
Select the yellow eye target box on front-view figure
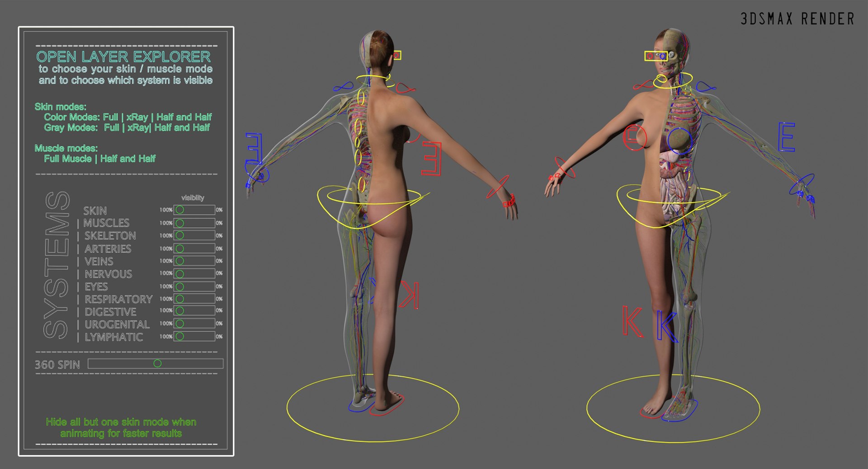tap(656, 56)
